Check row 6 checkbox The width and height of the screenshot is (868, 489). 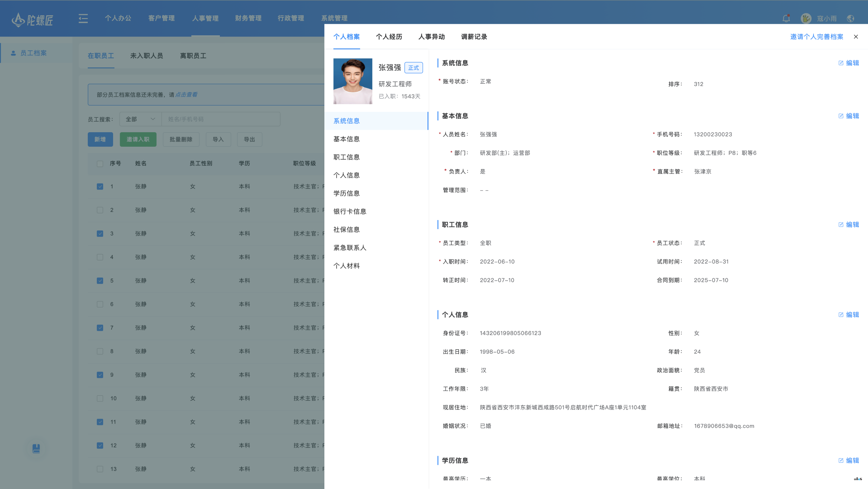100,304
